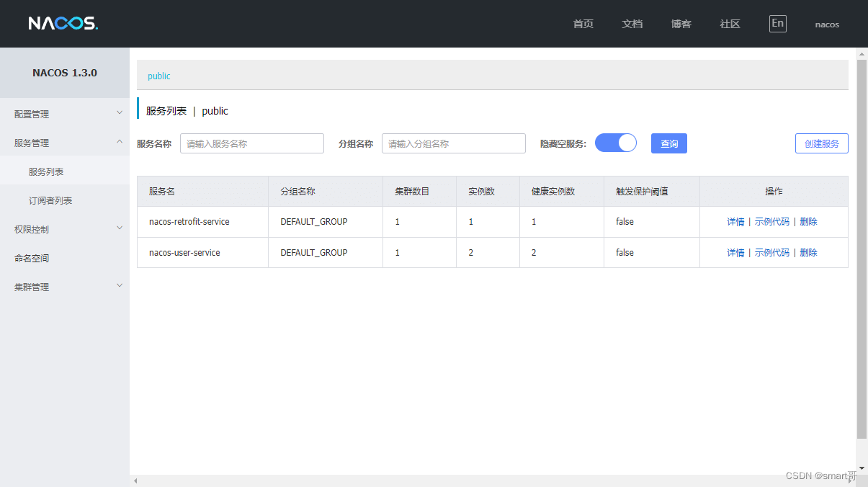Click the NACOS 1.3.0 sidebar title
The image size is (868, 487).
(x=65, y=73)
